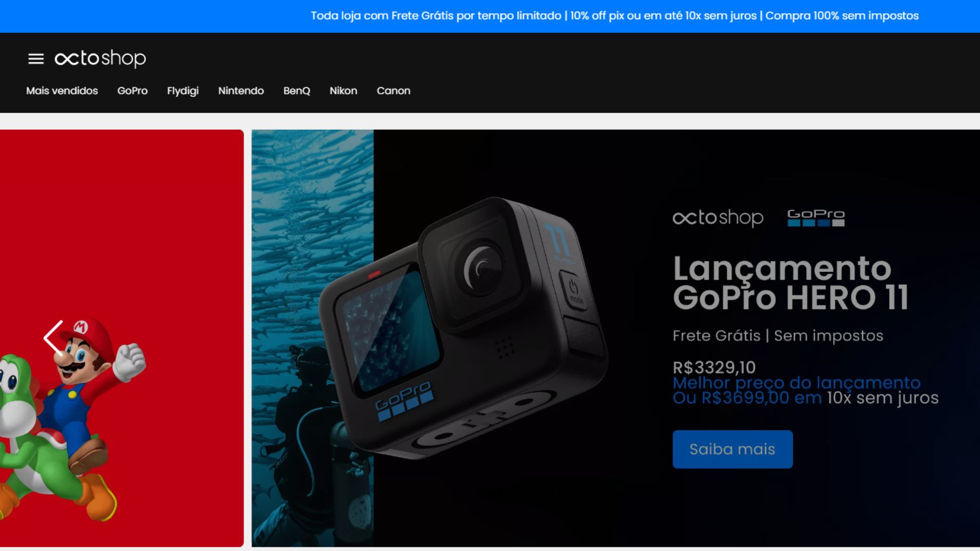Viewport: 980px width, 551px height.
Task: Click the underwater diver image strip
Action: [x=312, y=338]
